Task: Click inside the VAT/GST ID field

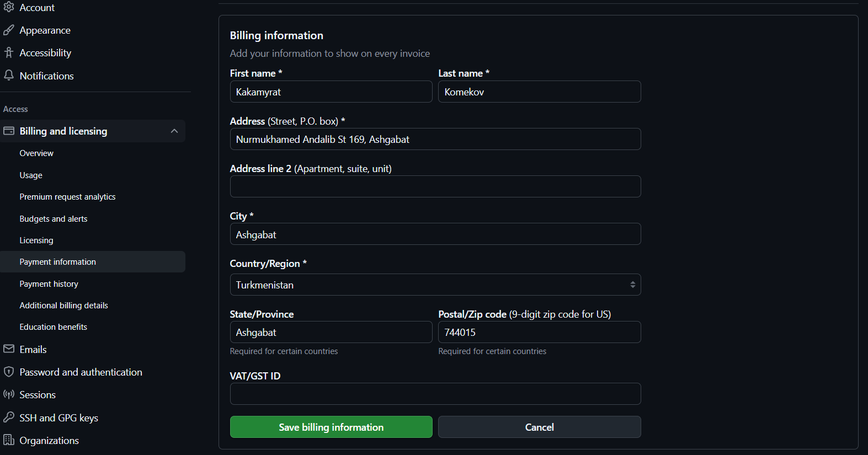Action: coord(435,393)
